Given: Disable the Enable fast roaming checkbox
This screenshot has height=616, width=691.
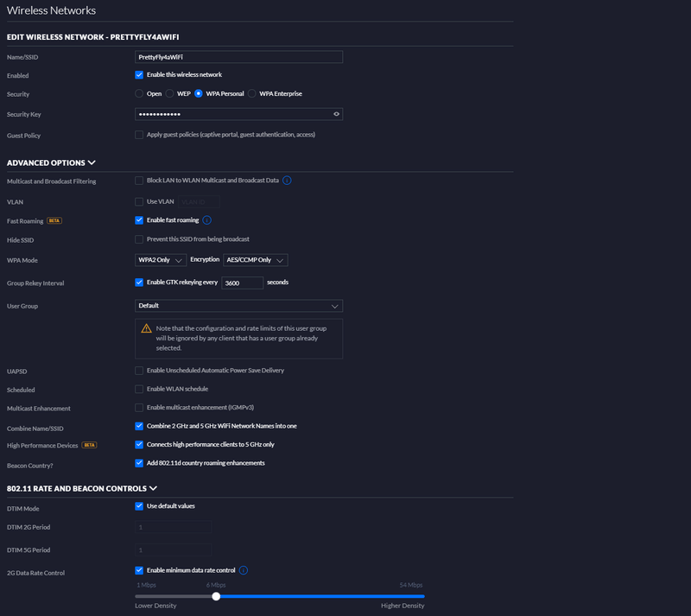Looking at the screenshot, I should pyautogui.click(x=139, y=220).
